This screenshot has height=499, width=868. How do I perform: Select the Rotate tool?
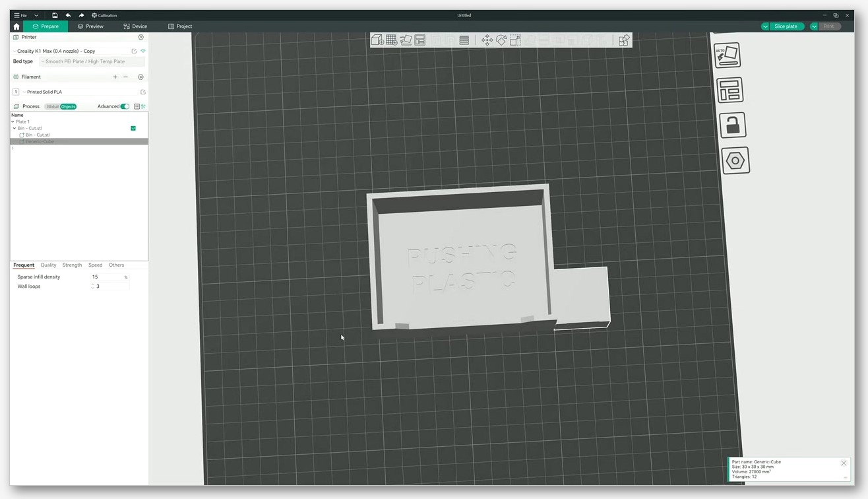(501, 40)
